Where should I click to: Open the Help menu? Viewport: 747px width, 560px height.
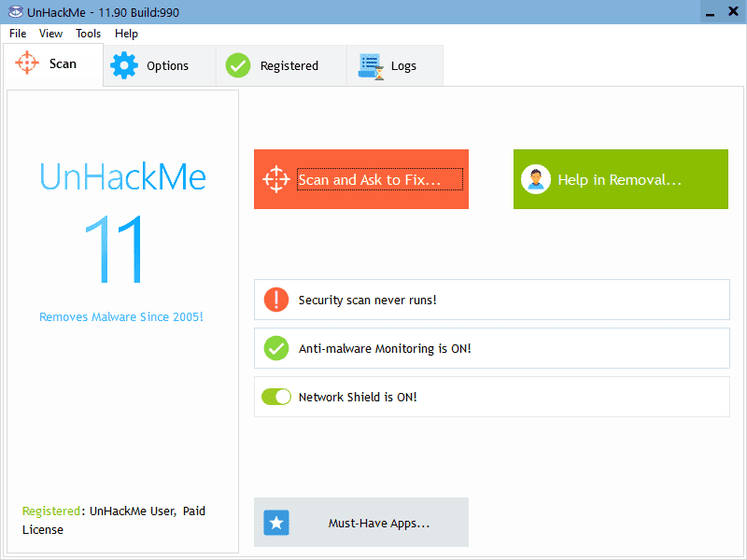point(126,34)
